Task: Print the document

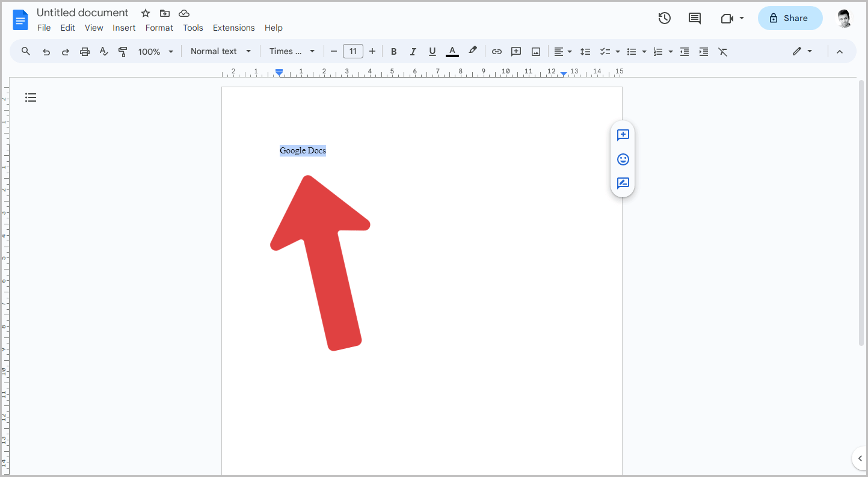Action: click(x=85, y=52)
